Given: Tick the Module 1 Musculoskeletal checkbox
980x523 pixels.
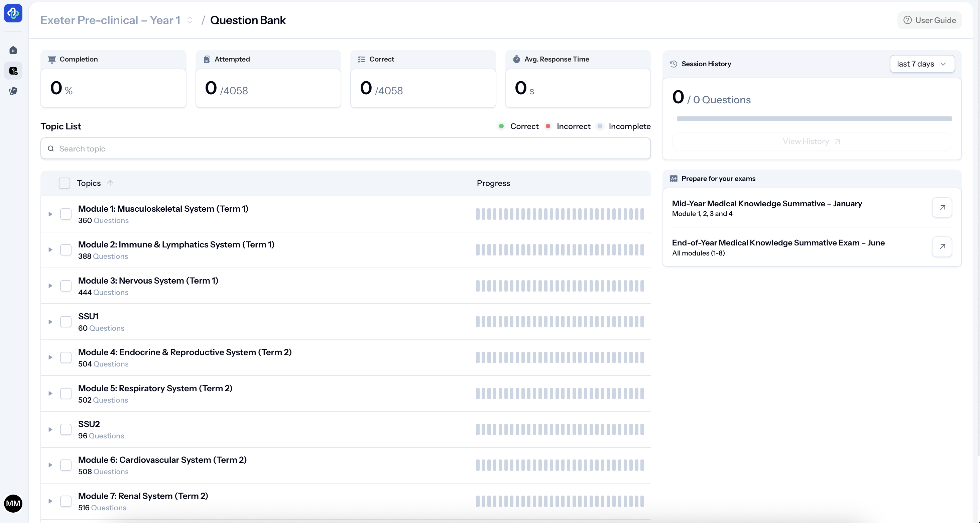Looking at the screenshot, I should 66,214.
